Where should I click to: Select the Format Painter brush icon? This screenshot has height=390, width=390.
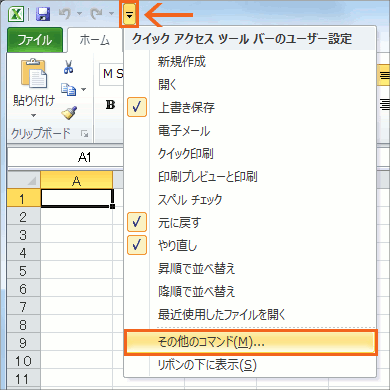(x=69, y=113)
